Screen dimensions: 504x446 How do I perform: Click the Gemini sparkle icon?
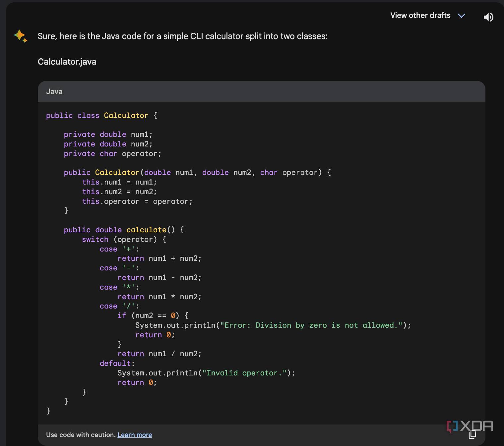(21, 36)
